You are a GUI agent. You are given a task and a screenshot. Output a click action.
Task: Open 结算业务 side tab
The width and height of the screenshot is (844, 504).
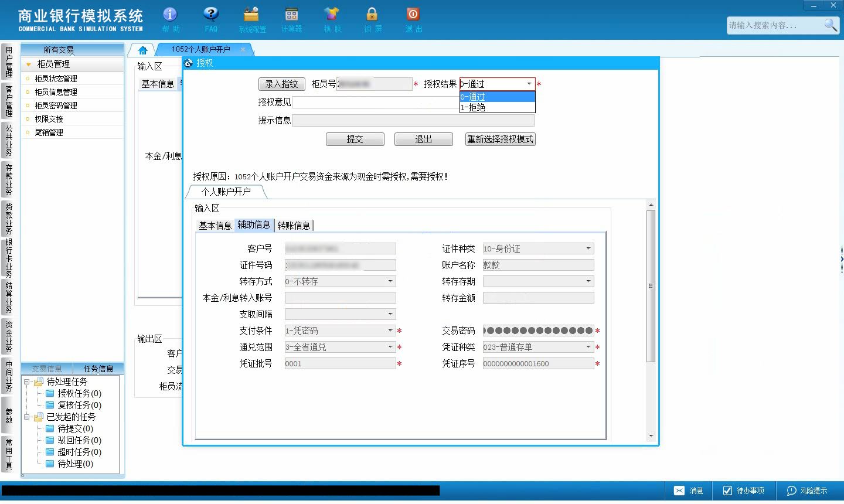tap(8, 297)
